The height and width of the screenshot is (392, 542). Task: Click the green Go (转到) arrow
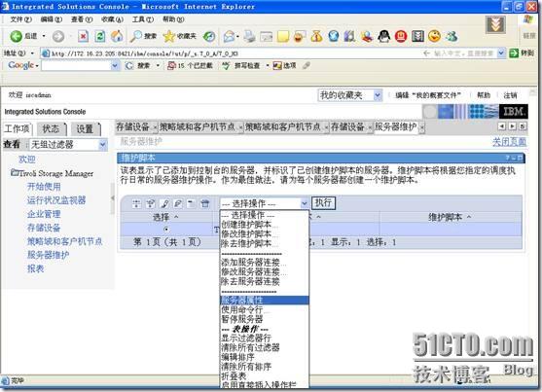pyautogui.click(x=514, y=53)
